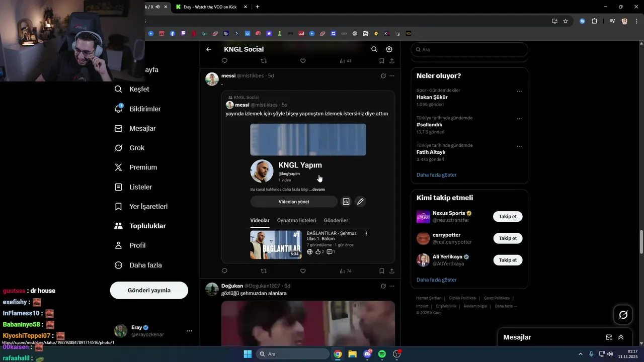Open the KNGL Yapım screenshot image
The height and width of the screenshot is (362, 644).
308,192
